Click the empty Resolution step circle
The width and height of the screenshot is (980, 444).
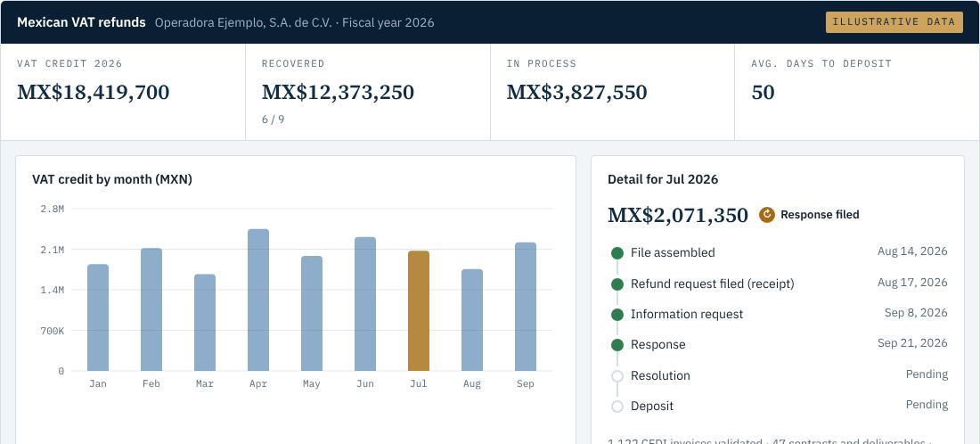click(x=617, y=376)
